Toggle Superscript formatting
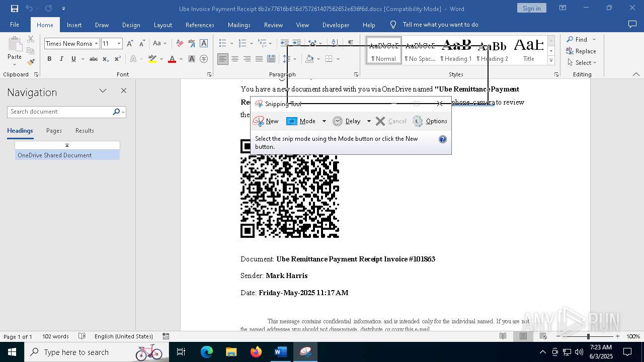This screenshot has width=644, height=362. click(117, 59)
